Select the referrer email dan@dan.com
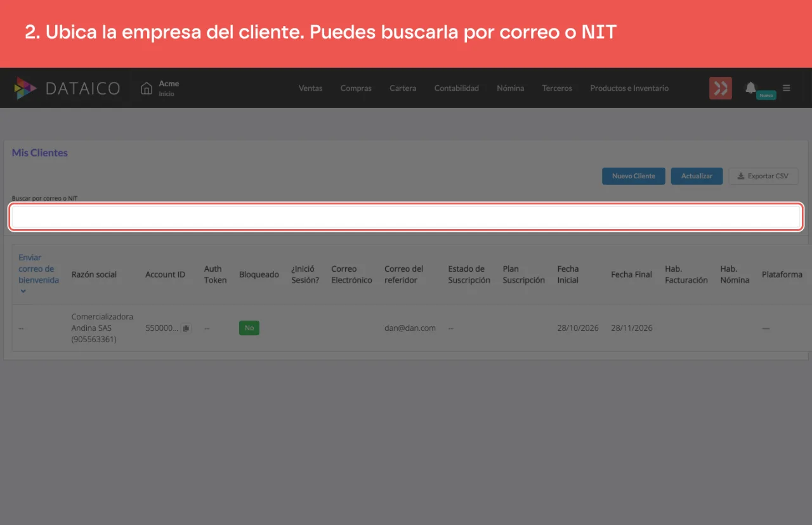The width and height of the screenshot is (812, 525). pos(410,328)
